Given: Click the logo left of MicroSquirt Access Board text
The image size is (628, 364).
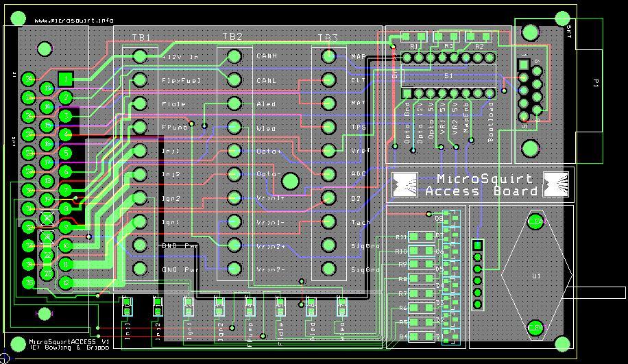Looking at the screenshot, I should coord(405,184).
